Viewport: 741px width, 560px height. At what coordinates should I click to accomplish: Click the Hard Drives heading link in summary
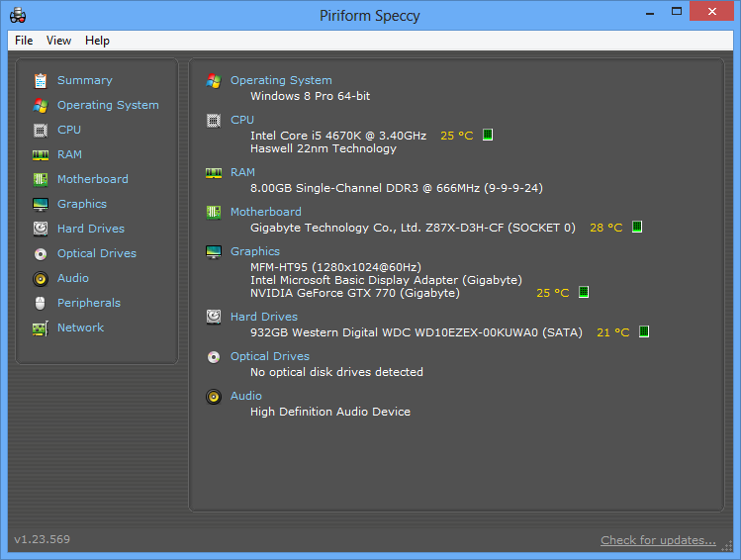264,317
